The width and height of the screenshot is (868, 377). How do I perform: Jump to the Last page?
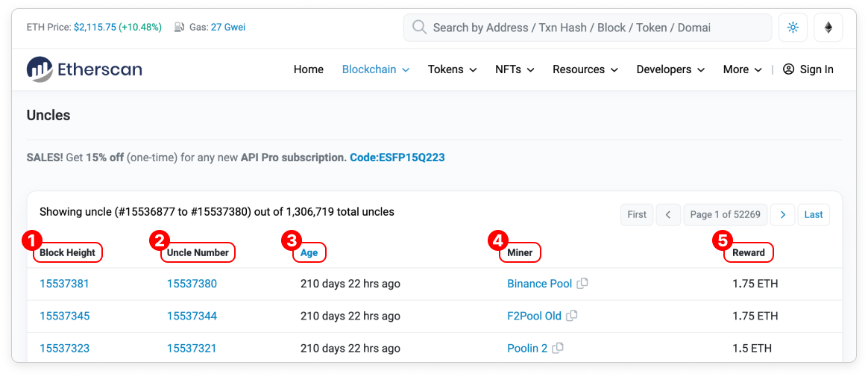coord(814,214)
